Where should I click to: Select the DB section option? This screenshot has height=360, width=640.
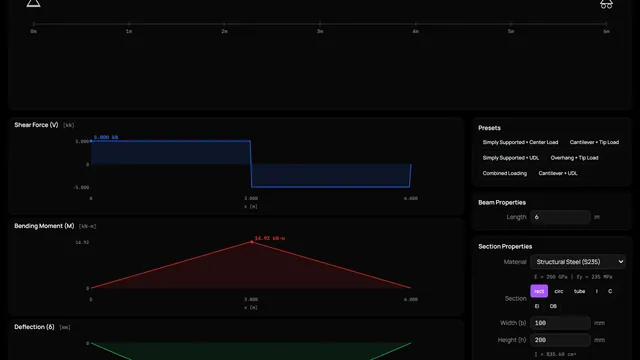tap(553, 307)
